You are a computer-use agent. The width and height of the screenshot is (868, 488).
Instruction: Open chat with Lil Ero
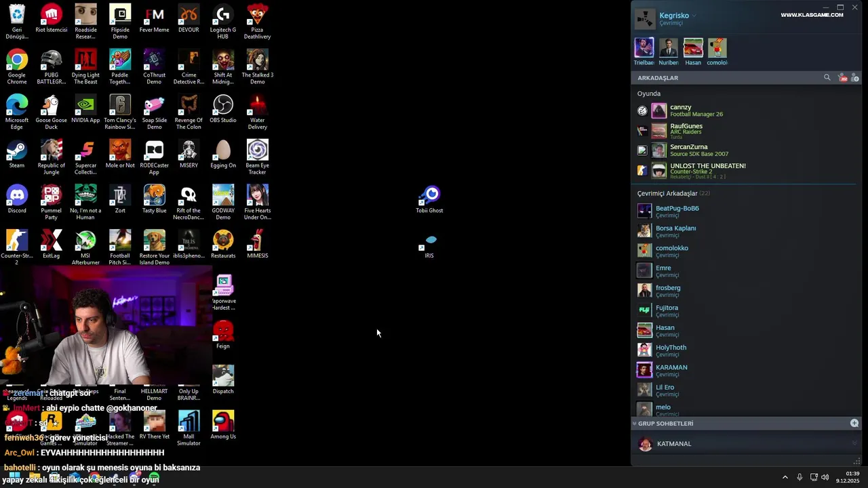[x=746, y=390]
